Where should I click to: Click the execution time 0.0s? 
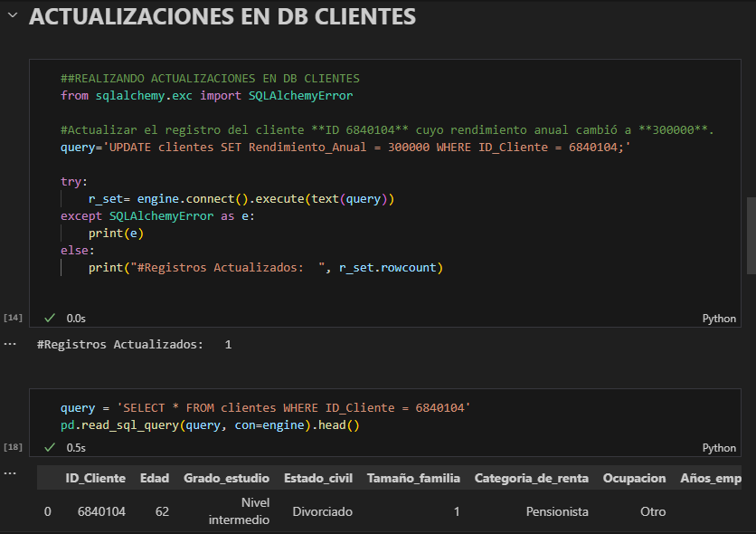click(x=76, y=319)
